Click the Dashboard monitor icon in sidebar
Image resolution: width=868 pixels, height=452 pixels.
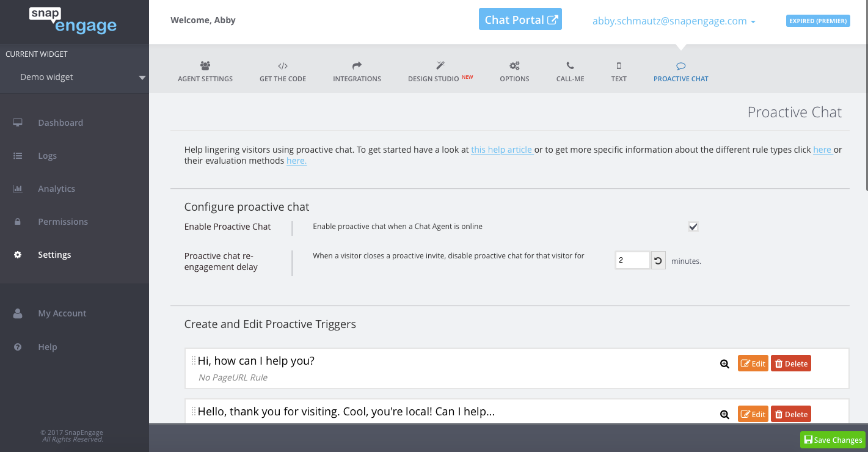click(18, 122)
